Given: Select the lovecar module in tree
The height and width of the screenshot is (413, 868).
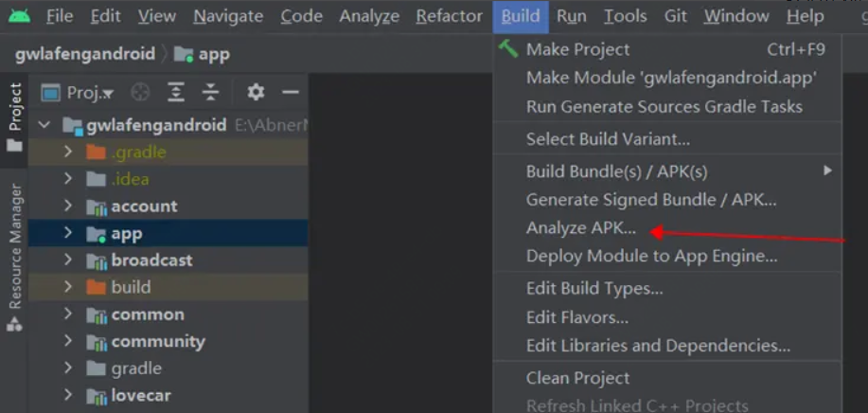Looking at the screenshot, I should (x=140, y=395).
